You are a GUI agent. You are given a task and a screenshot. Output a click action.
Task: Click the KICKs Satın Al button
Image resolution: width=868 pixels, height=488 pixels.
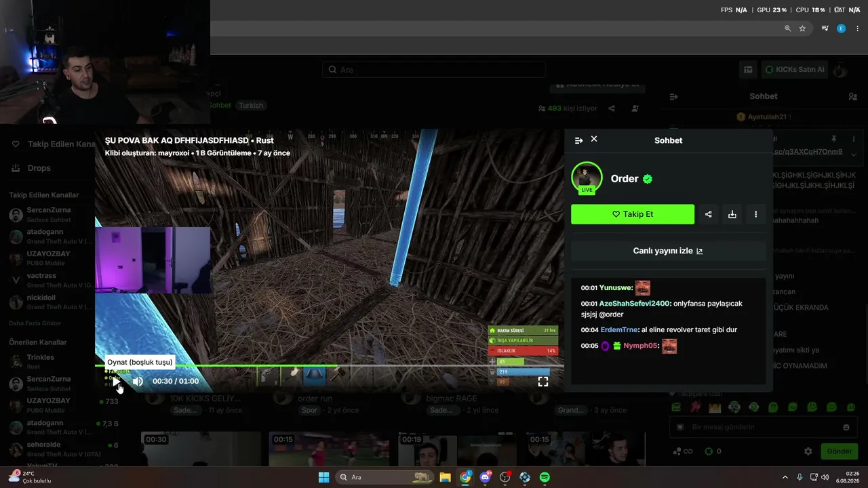(794, 69)
